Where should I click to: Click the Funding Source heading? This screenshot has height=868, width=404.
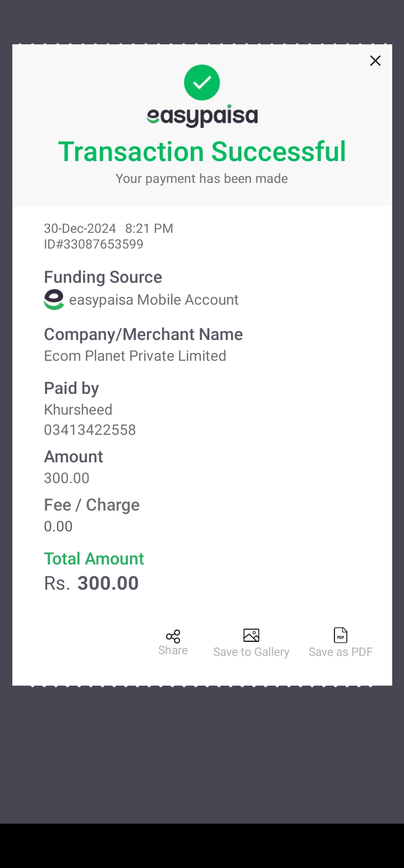tap(103, 277)
